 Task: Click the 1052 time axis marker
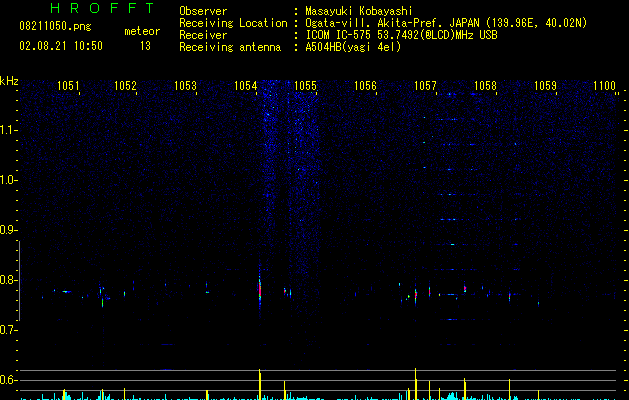pyautogui.click(x=126, y=86)
